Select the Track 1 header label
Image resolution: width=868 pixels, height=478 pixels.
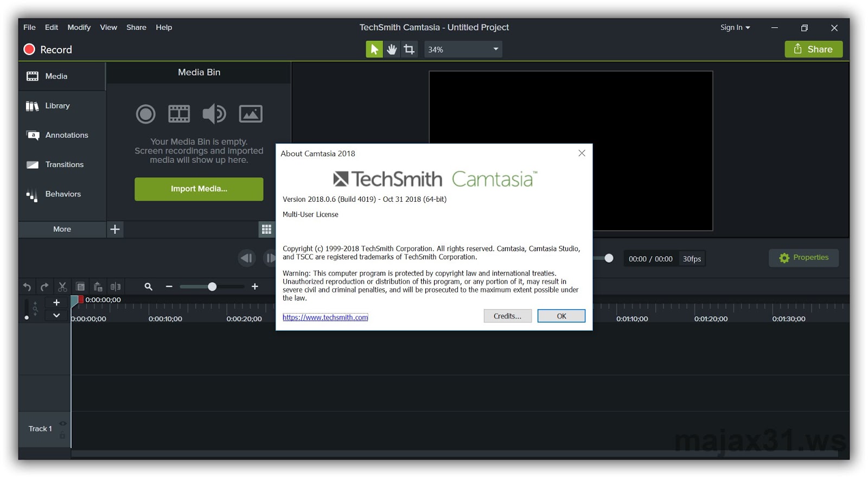click(40, 429)
